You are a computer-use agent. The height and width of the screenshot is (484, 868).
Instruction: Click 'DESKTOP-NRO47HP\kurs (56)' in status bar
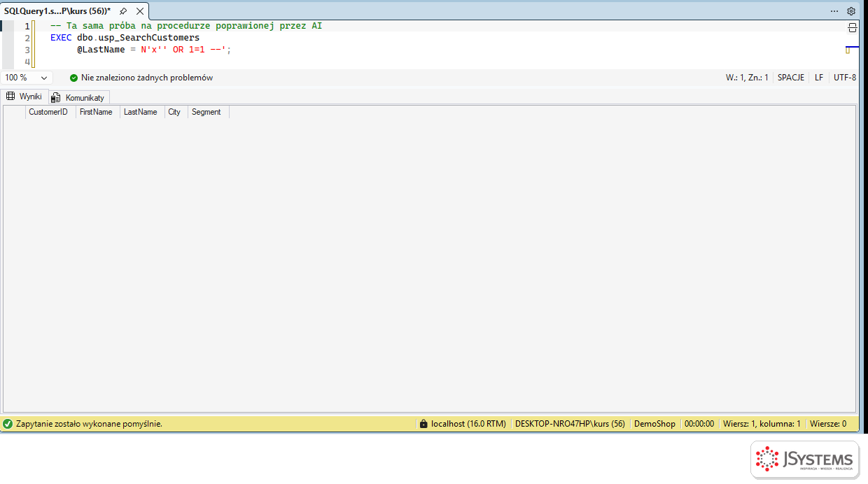click(x=570, y=424)
